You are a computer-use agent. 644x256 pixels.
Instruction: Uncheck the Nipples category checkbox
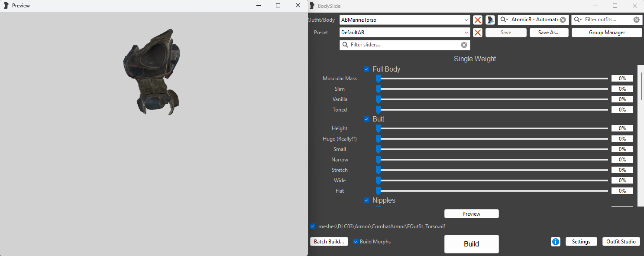click(x=366, y=200)
